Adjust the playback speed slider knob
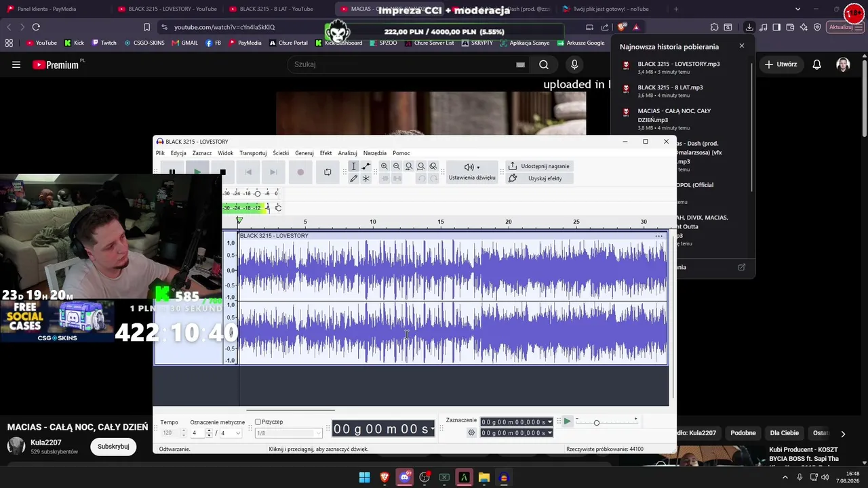This screenshot has width=868, height=488. tap(597, 423)
